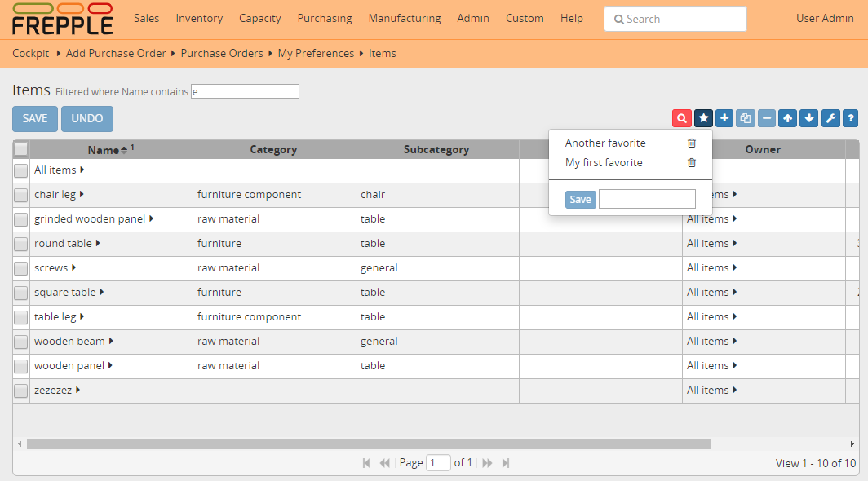The width and height of the screenshot is (868, 481).
Task: Delete the favorite named Another favorite
Action: point(692,143)
